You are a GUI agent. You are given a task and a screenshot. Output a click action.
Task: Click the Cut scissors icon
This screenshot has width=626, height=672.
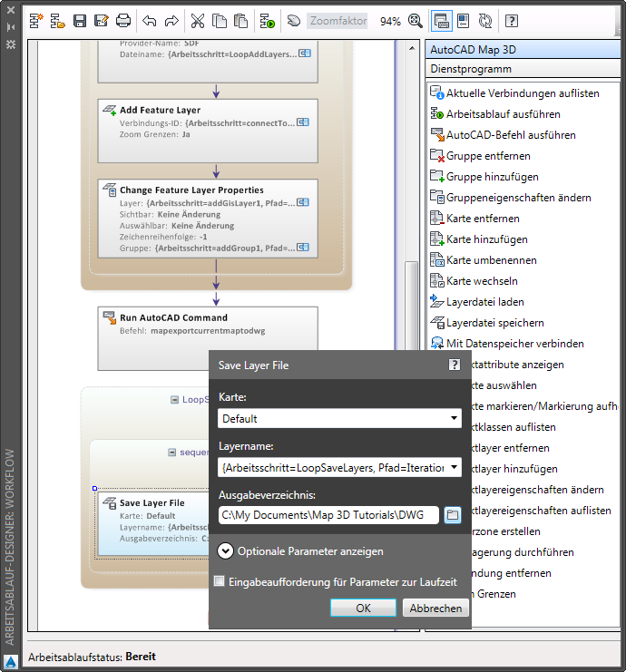pos(198,21)
